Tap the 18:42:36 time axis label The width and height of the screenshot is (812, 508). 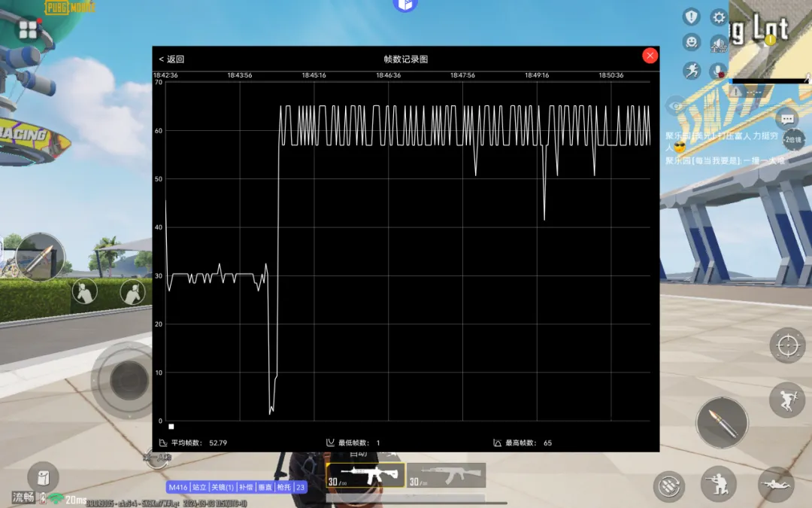(165, 75)
